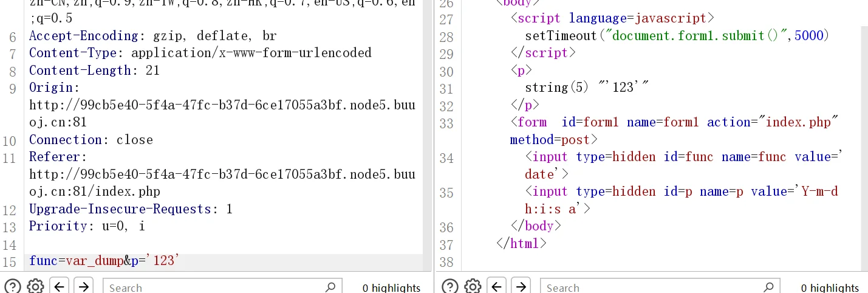Click the Content-Length header value 21
Image resolution: width=868 pixels, height=293 pixels.
click(x=152, y=71)
